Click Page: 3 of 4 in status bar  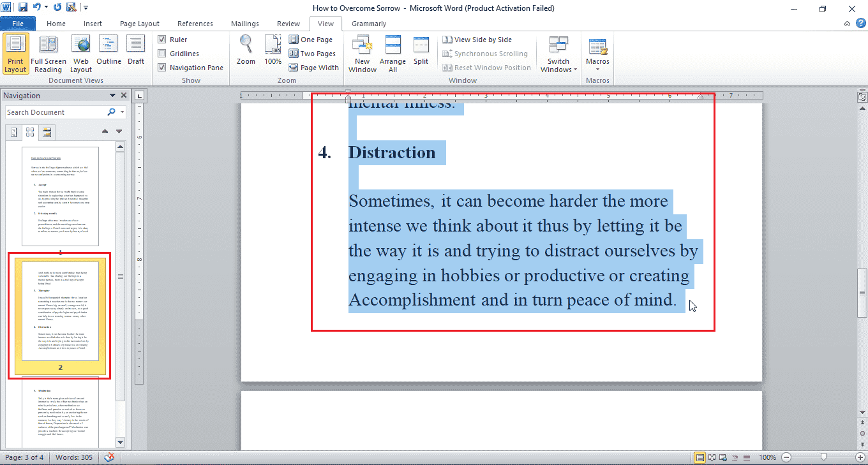click(x=24, y=457)
